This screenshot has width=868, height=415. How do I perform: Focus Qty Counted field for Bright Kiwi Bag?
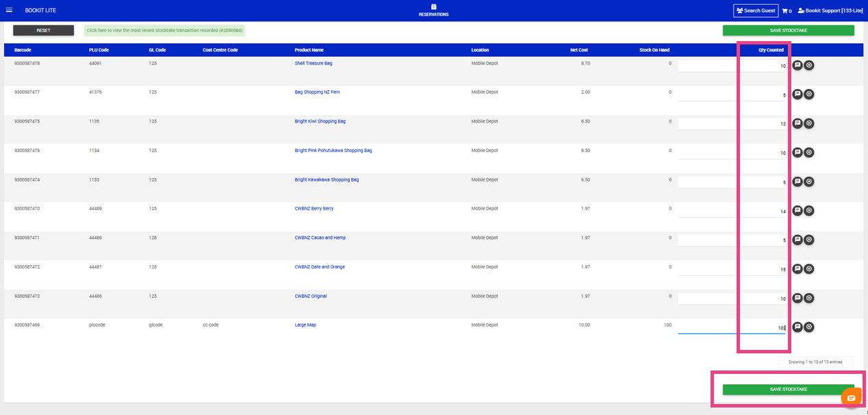click(x=732, y=124)
